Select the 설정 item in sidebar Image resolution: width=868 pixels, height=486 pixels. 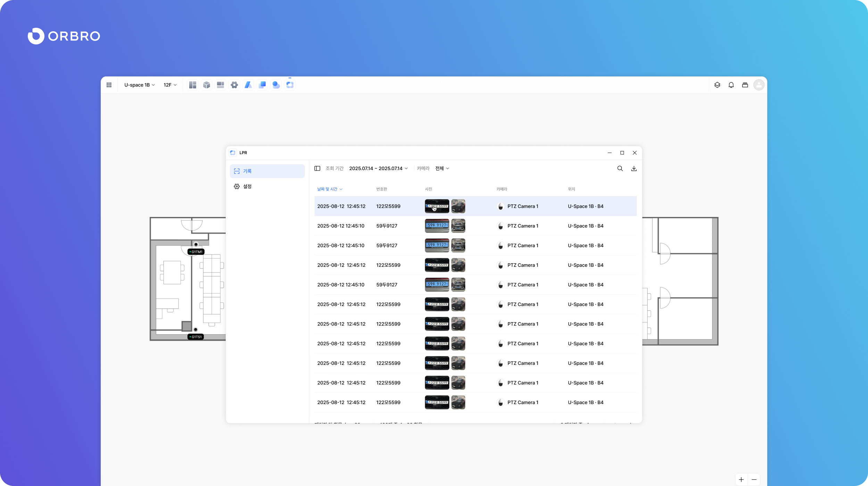coord(247,187)
